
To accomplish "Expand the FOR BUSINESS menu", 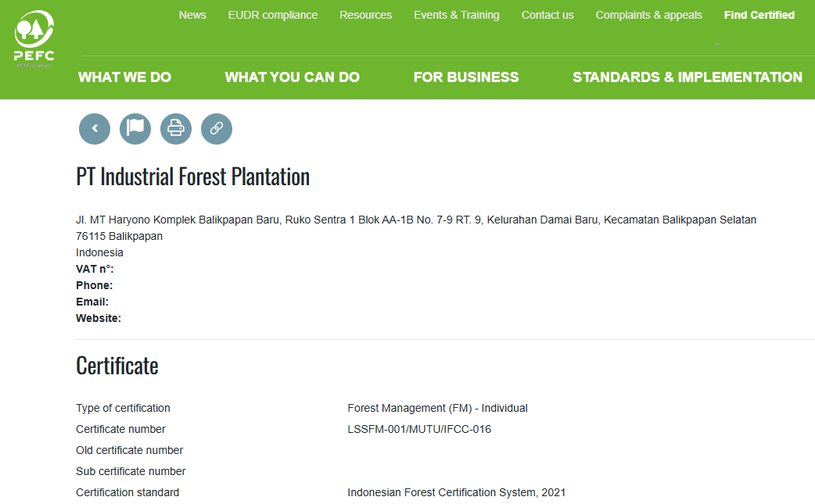I will click(x=466, y=77).
